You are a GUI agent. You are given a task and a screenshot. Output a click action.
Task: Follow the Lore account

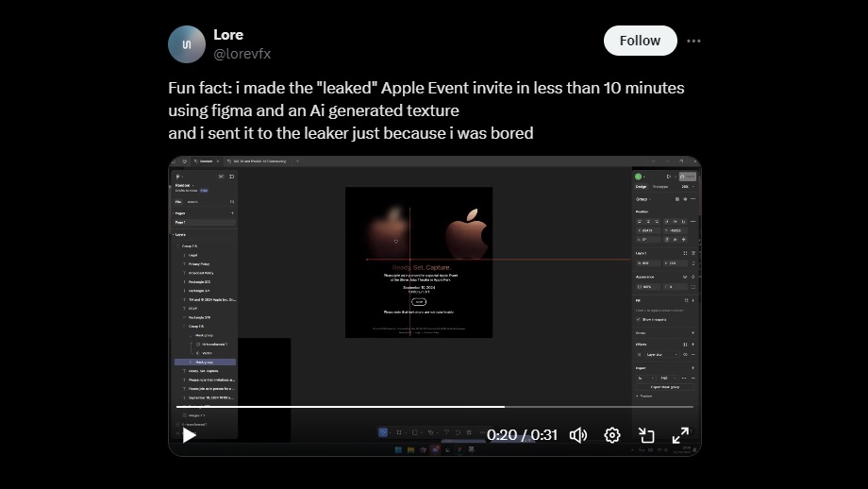point(640,41)
